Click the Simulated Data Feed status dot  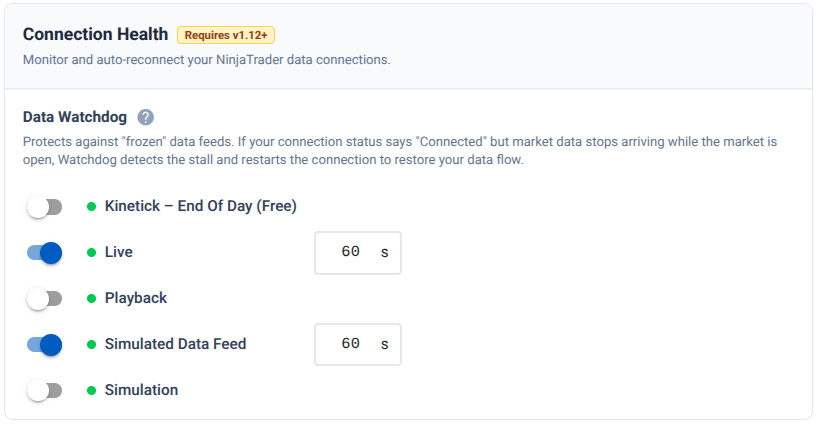pos(91,344)
